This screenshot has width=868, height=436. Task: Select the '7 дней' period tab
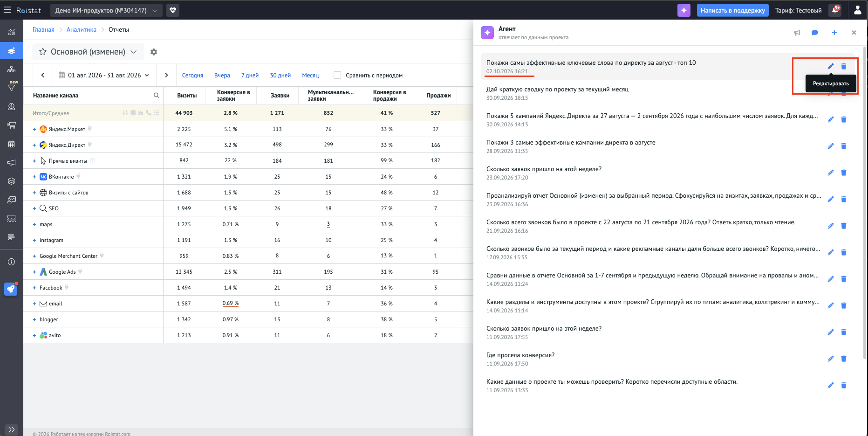250,75
